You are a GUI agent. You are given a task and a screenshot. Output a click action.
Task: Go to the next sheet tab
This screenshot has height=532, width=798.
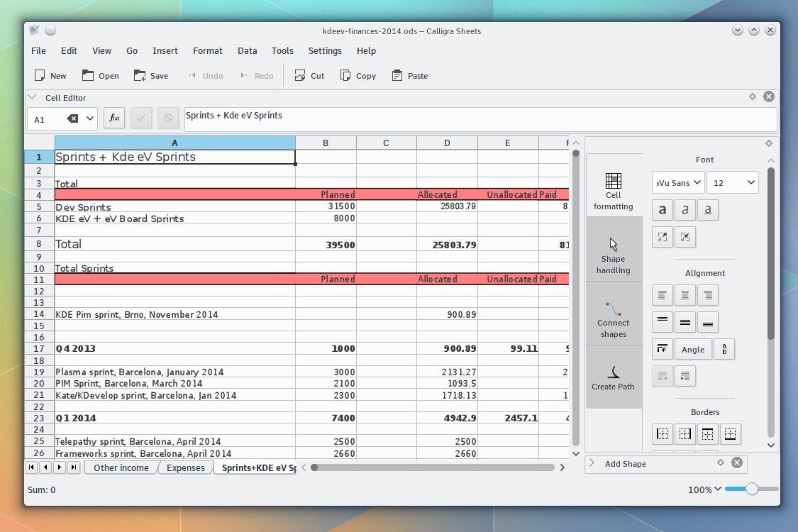(x=60, y=467)
